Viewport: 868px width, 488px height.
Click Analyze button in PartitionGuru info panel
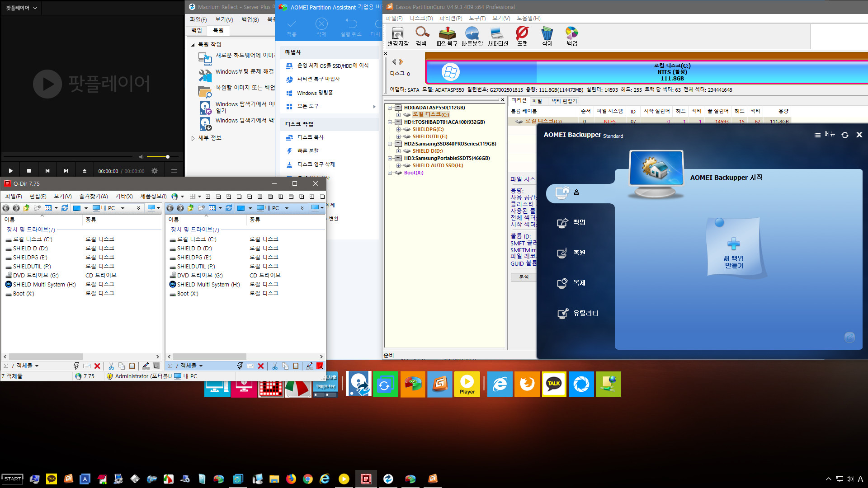524,277
